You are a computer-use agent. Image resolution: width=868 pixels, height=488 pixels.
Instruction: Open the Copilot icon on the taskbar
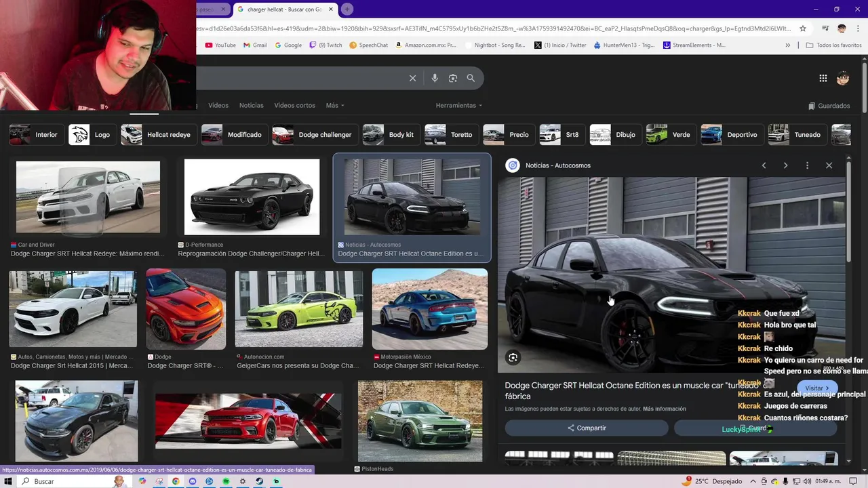pos(142,481)
